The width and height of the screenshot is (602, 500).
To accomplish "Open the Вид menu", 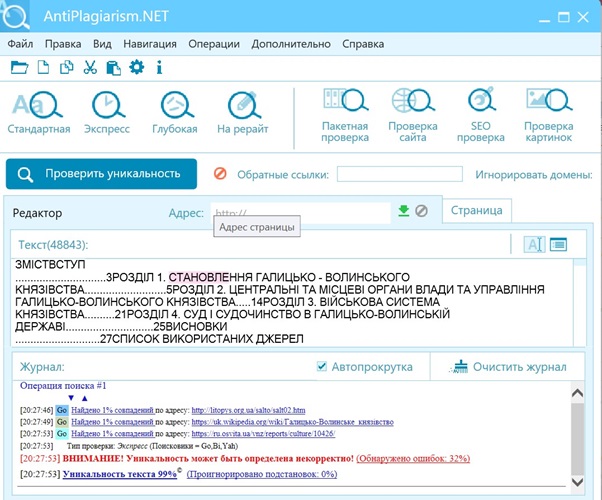I will [102, 44].
